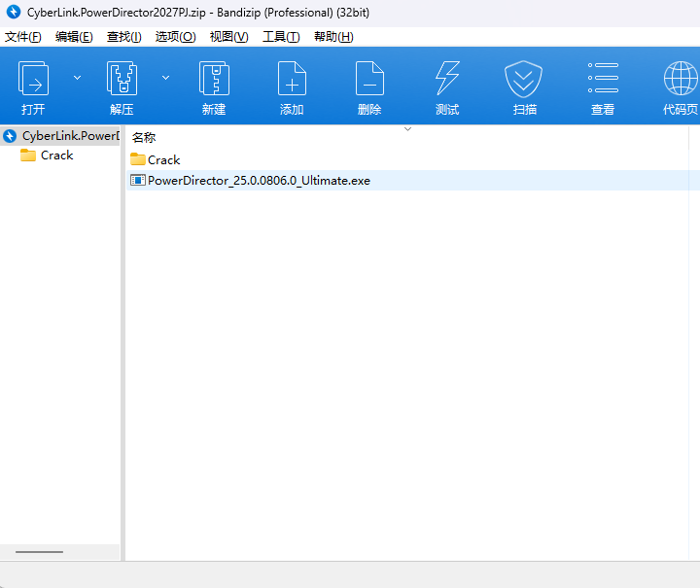This screenshot has width=700, height=588.
Task: Open the 选项(O) menu
Action: pos(175,37)
